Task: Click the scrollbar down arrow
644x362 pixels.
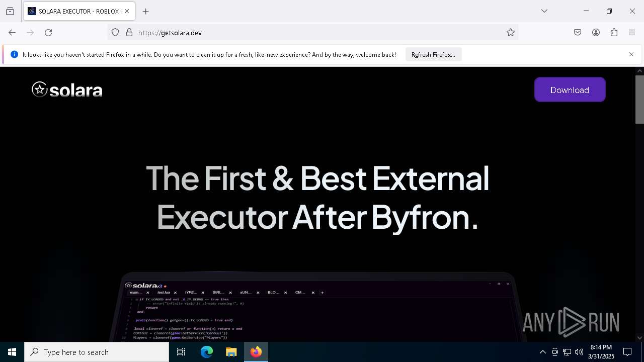Action: pos(639,338)
